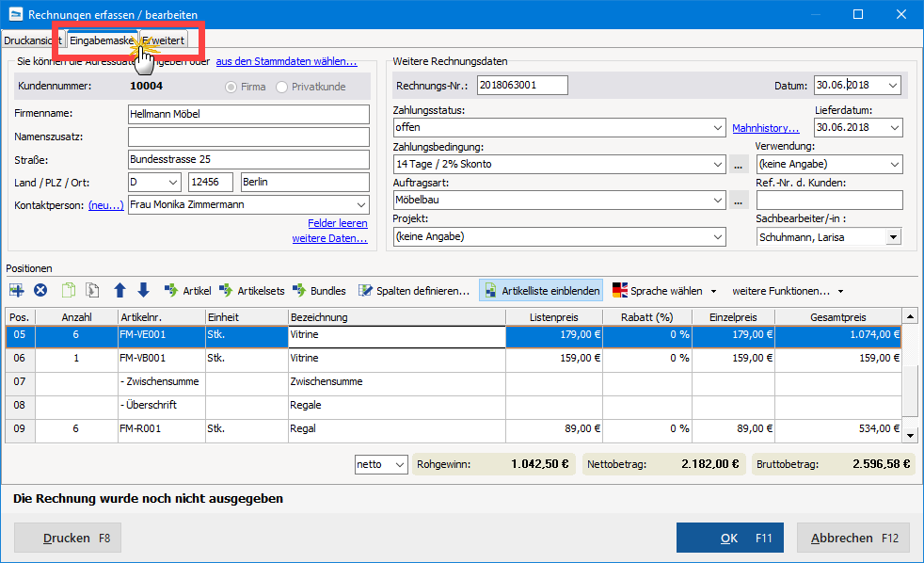924x563 pixels.
Task: Expand Projekt dropdown
Action: [718, 236]
